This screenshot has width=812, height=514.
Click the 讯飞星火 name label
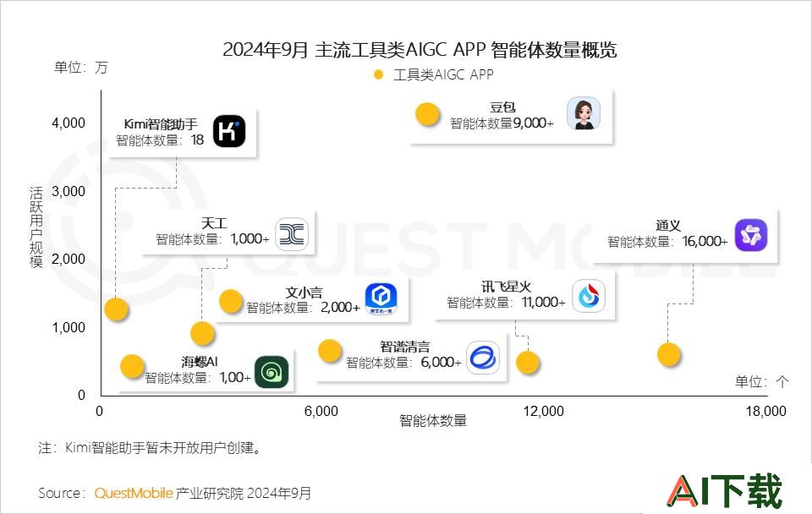506,287
